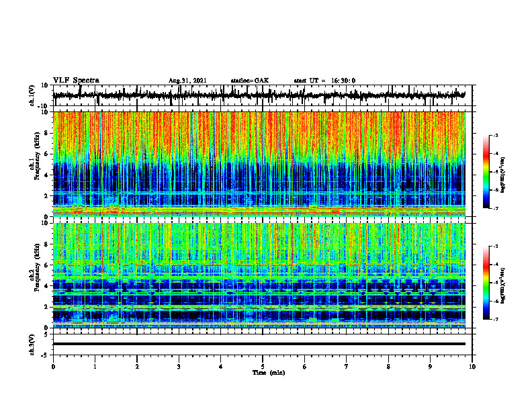This screenshot has width=532, height=411.
Task: Click the "8" kHz tick on ch.1 spectrogram
Action: pos(46,133)
